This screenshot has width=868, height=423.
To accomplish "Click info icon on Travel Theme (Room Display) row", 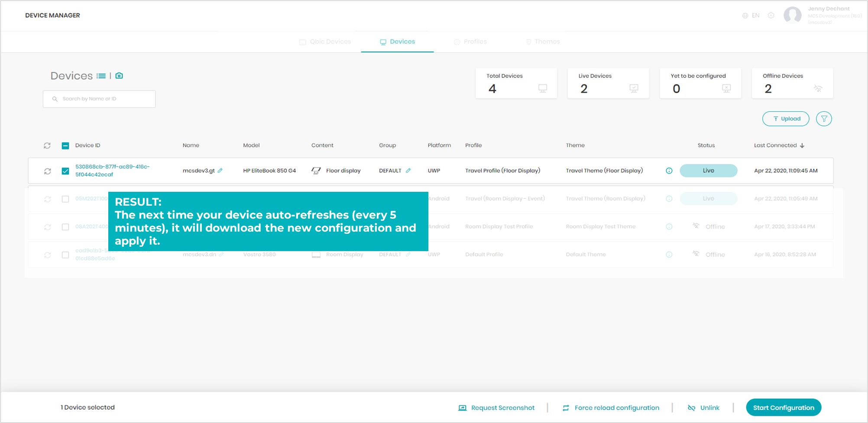I will (x=669, y=199).
